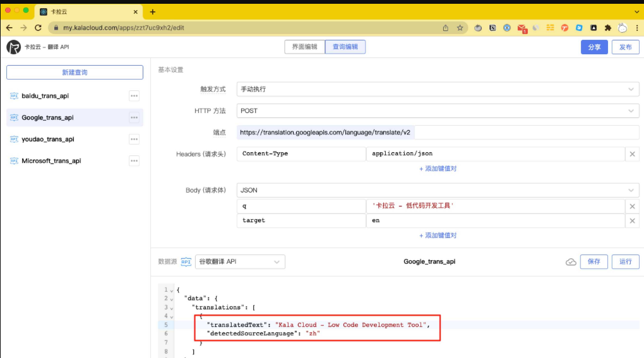Click the Content-Type header key field
This screenshot has width=644, height=358.
click(x=301, y=153)
